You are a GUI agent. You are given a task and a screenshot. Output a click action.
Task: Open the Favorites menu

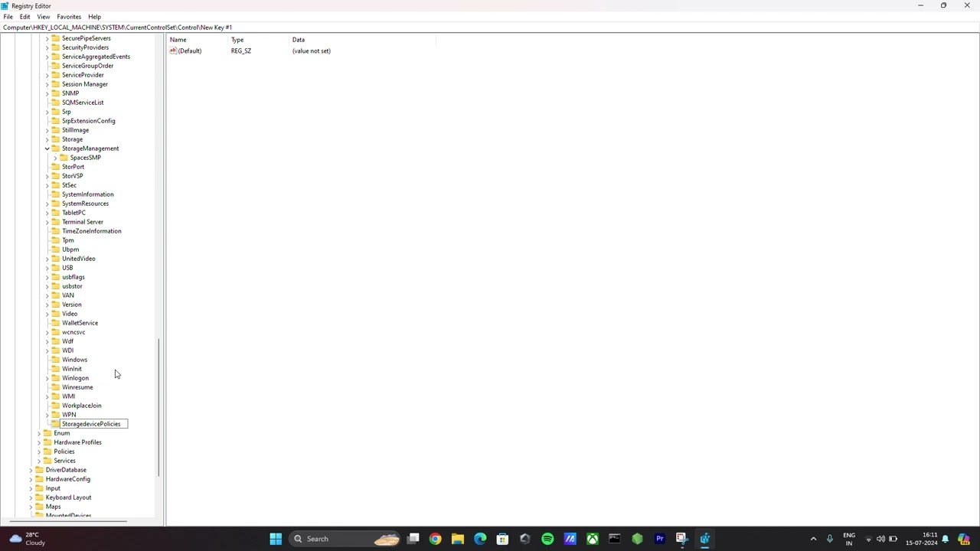[69, 16]
